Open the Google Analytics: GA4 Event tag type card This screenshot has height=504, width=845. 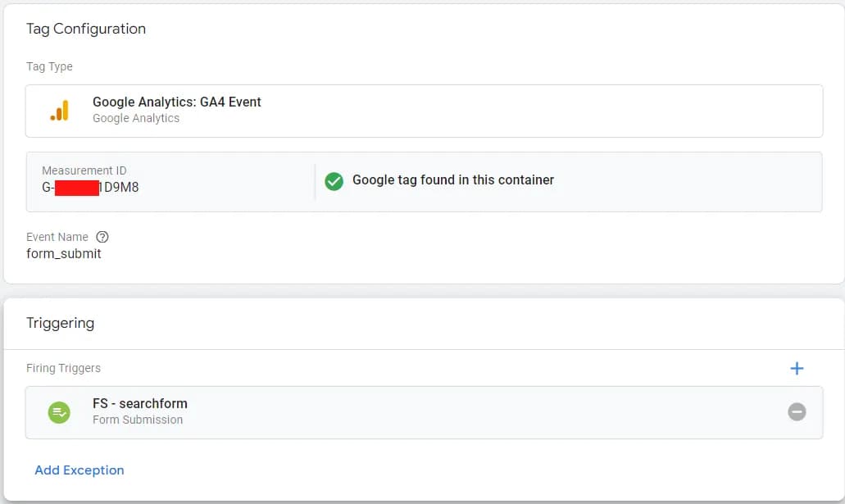coord(426,110)
